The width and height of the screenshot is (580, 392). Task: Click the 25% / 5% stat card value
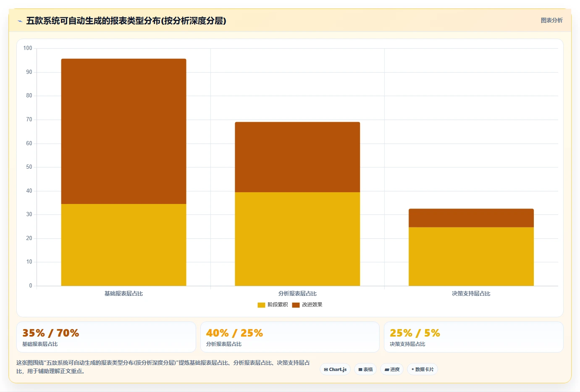415,333
